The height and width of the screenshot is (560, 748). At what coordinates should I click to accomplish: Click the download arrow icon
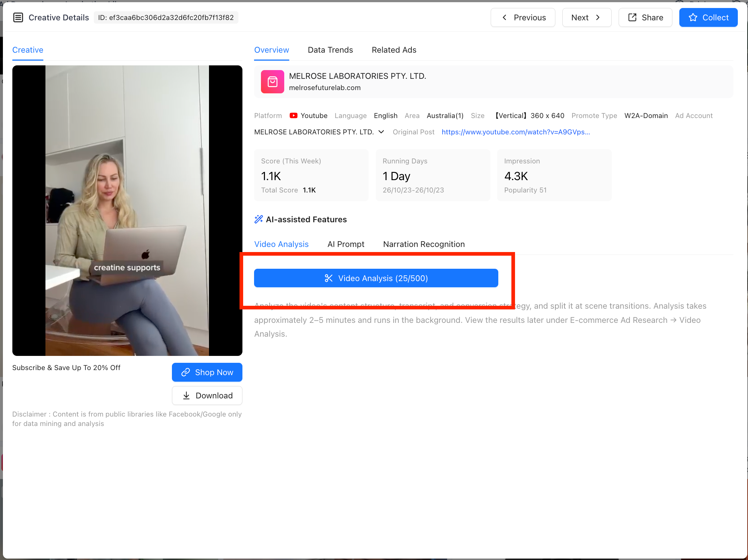[186, 395]
